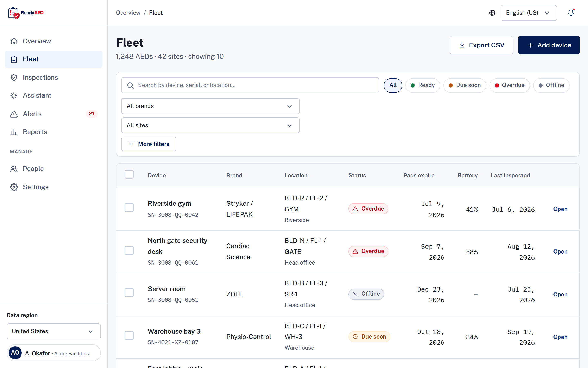Click the filter lines icon on More filters

coord(131,144)
